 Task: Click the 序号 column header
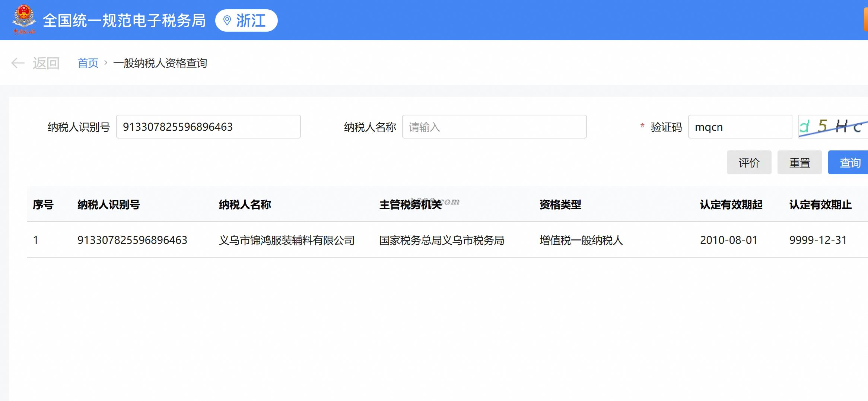pos(43,204)
